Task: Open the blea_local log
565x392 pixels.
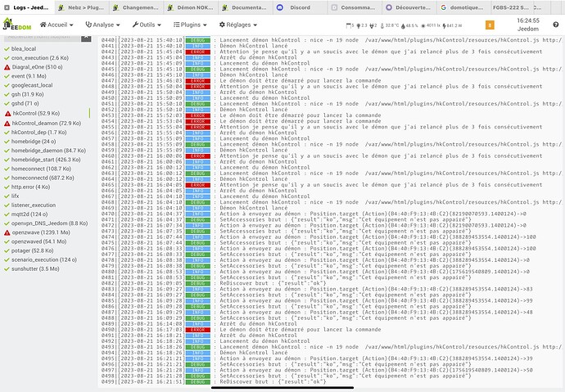Action: click(20, 48)
